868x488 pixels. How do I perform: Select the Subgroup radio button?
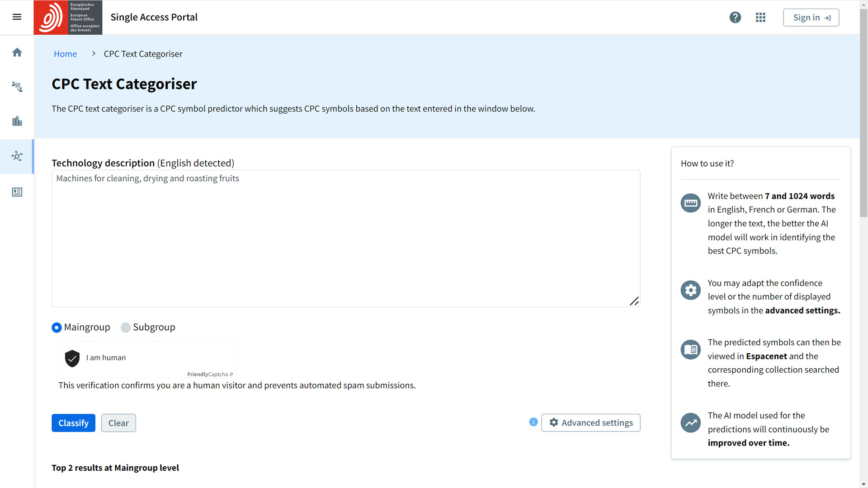pos(126,327)
